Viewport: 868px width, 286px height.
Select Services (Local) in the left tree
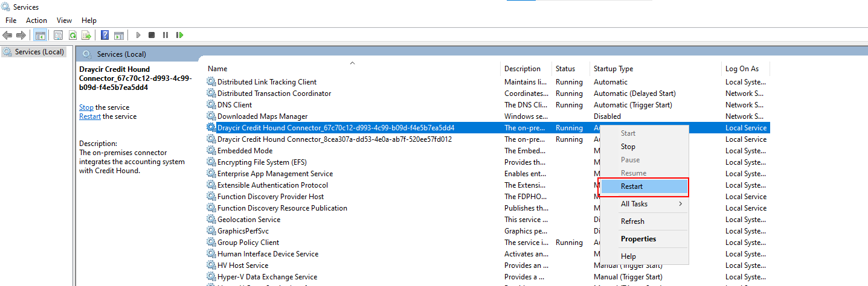click(39, 52)
